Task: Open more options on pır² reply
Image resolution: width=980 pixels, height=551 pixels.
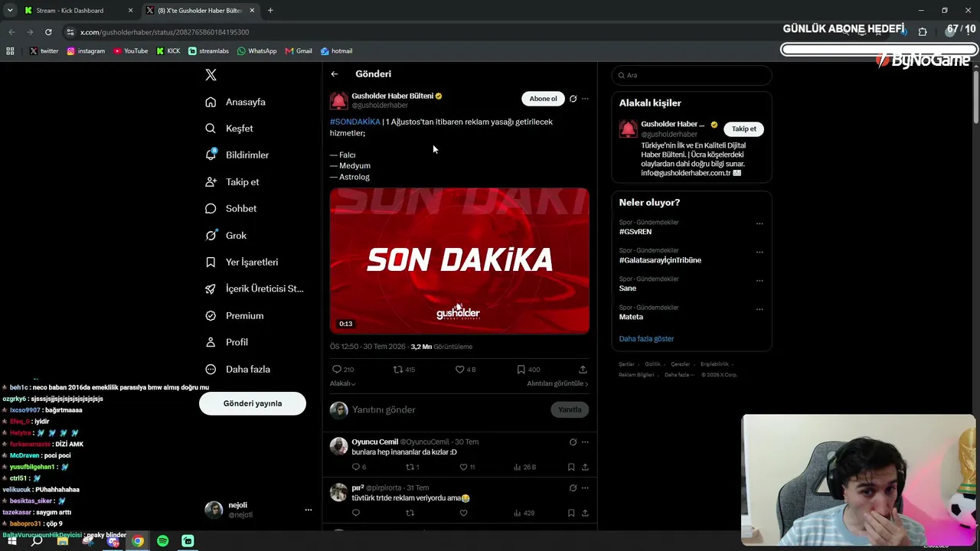Action: [585, 487]
